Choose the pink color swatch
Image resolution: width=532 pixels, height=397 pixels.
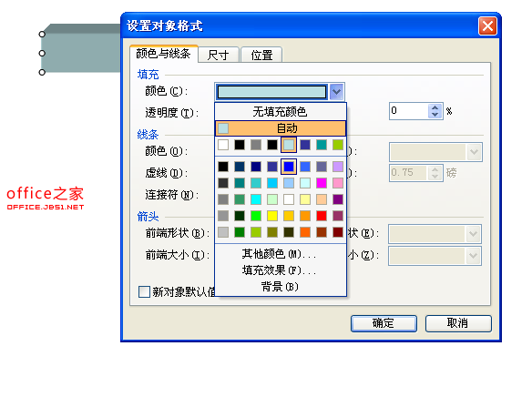(x=338, y=183)
